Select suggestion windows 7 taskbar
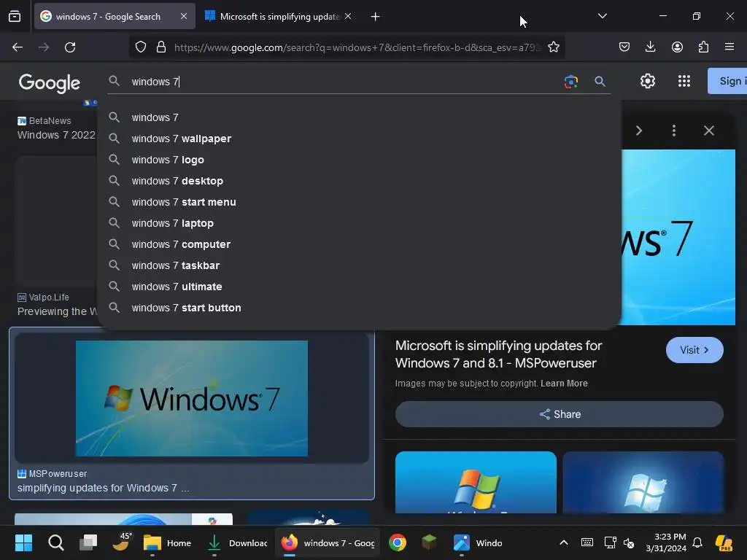The height and width of the screenshot is (560, 747). click(x=359, y=265)
